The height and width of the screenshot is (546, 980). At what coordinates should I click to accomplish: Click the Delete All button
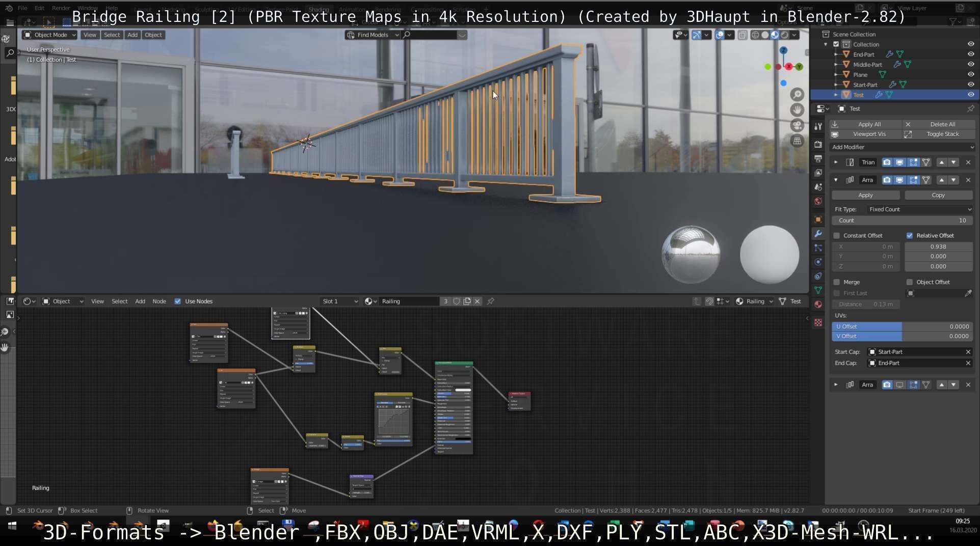pyautogui.click(x=939, y=124)
